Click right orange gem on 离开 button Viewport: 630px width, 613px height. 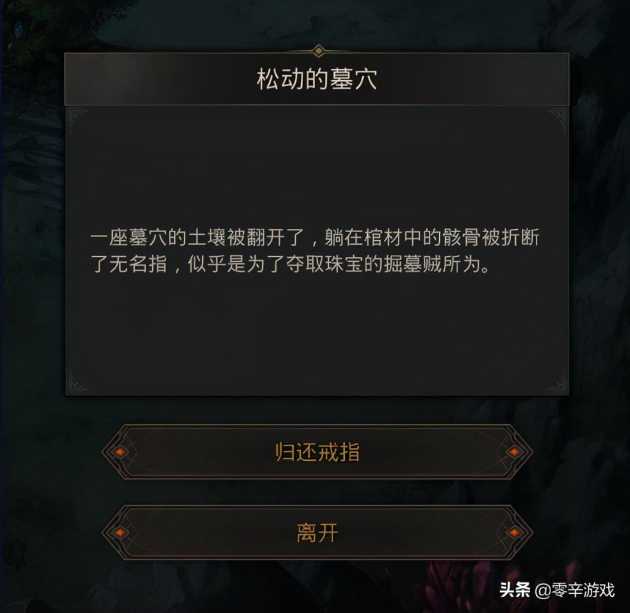click(x=514, y=533)
